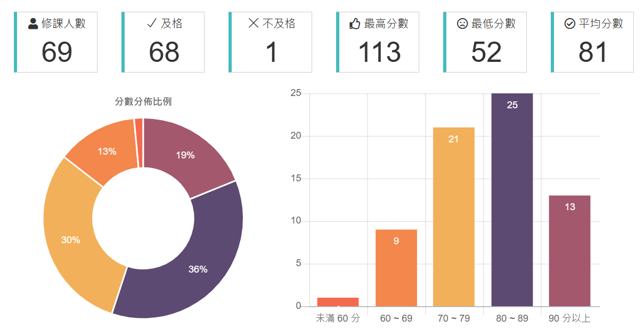Viewport: 644px width, 335px height.
Task: Click the 90 分以上 axis label
Action: (569, 318)
